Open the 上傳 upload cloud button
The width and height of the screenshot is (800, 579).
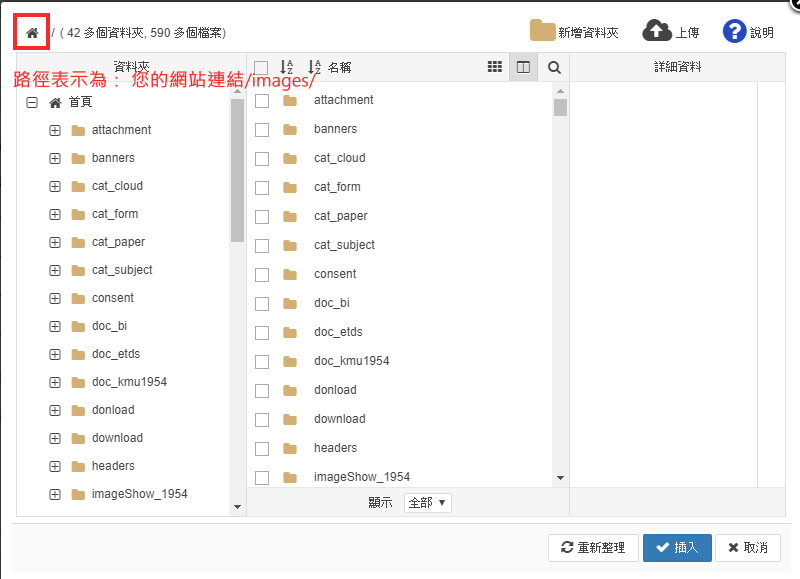670,32
